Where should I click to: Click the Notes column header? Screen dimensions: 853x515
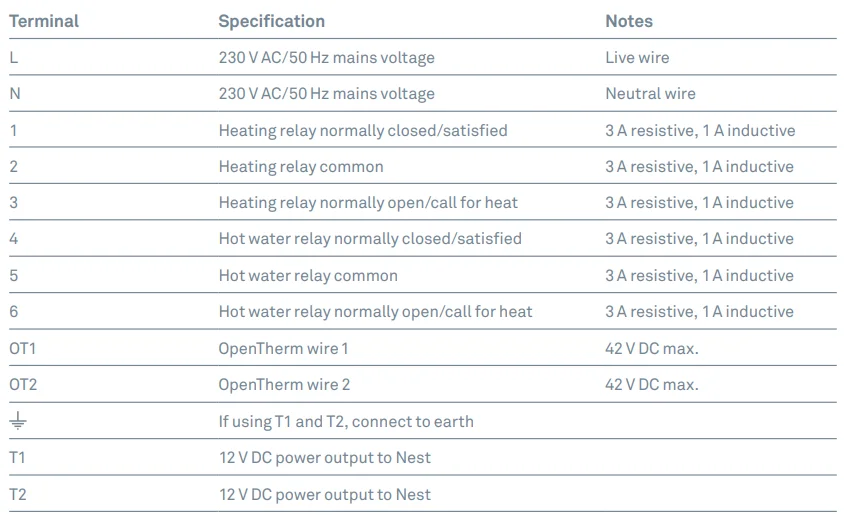point(628,21)
